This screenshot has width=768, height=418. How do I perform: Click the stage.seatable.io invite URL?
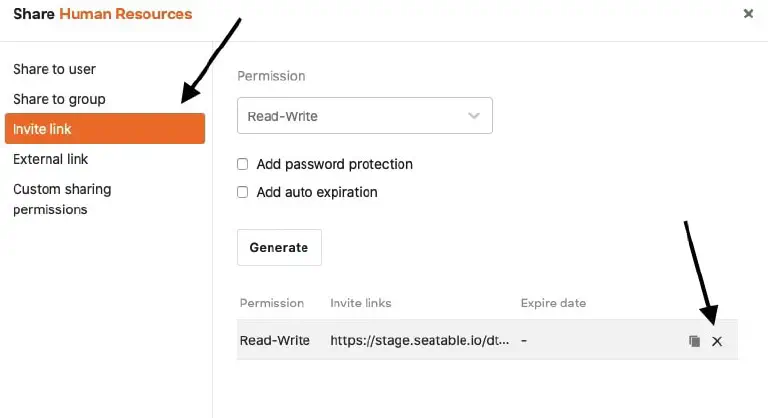pyautogui.click(x=420, y=340)
